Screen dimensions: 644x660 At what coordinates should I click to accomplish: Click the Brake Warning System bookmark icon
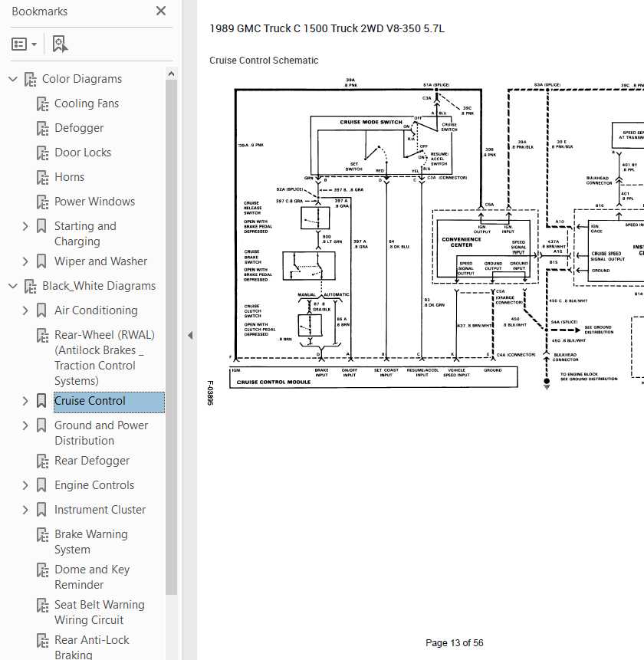(42, 534)
